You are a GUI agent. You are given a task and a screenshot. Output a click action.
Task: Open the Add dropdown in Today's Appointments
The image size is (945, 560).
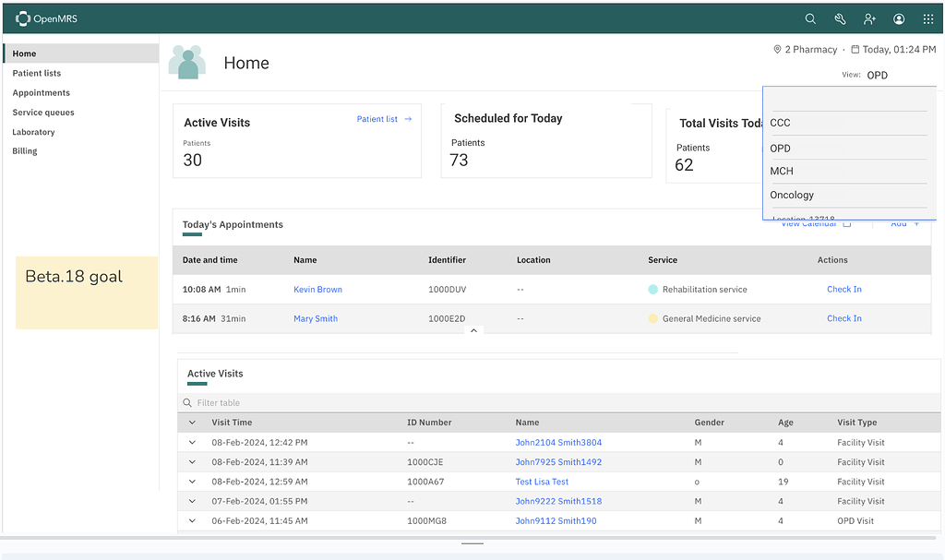(x=903, y=223)
